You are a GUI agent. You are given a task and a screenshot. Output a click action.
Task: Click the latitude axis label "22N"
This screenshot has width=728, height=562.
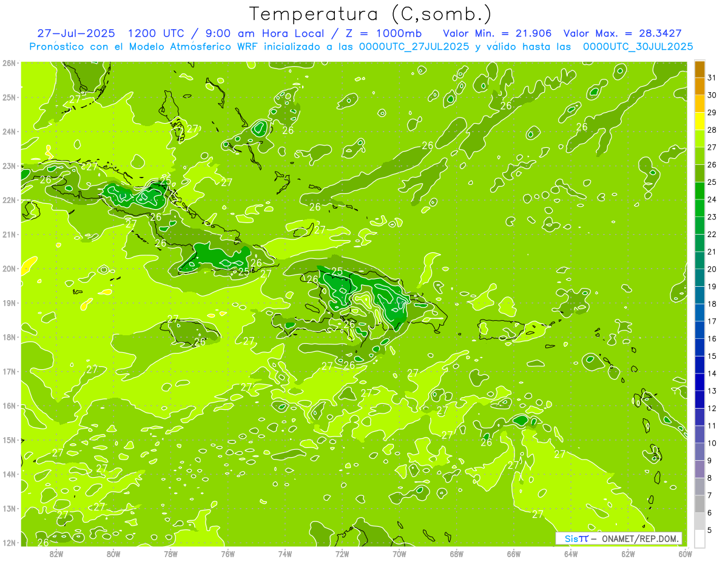pos(9,200)
